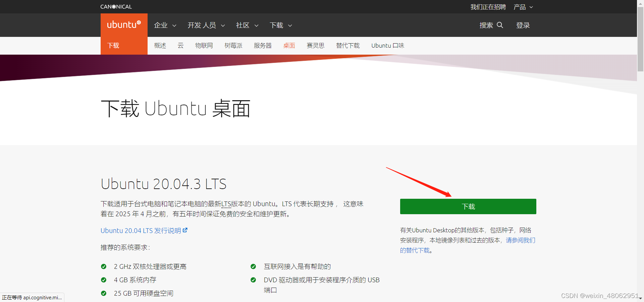Click green check icon beside DVD 驱动器

(x=253, y=280)
